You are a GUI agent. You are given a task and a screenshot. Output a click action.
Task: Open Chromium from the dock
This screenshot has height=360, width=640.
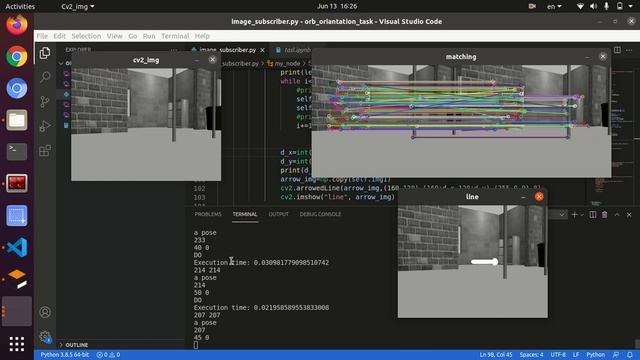(x=17, y=88)
